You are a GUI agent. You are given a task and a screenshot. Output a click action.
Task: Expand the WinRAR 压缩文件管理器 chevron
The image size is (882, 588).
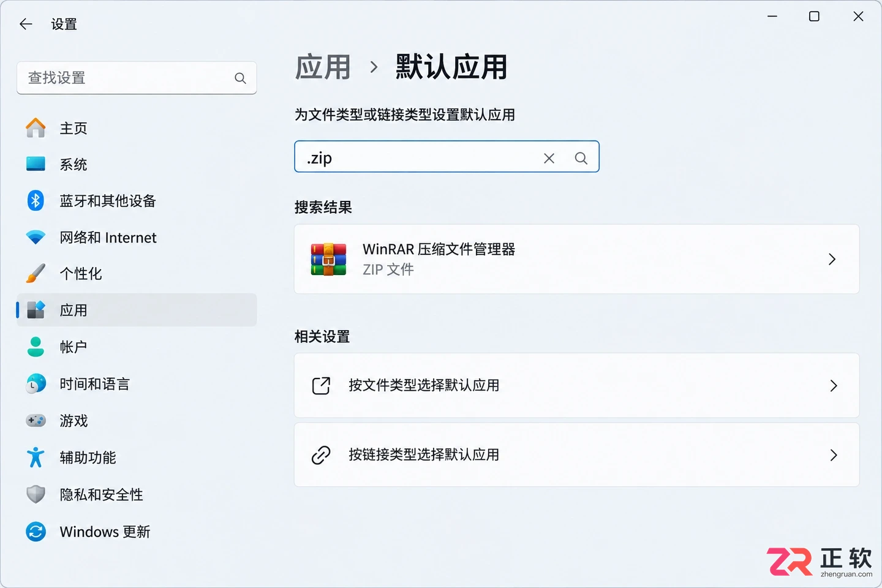pos(832,259)
